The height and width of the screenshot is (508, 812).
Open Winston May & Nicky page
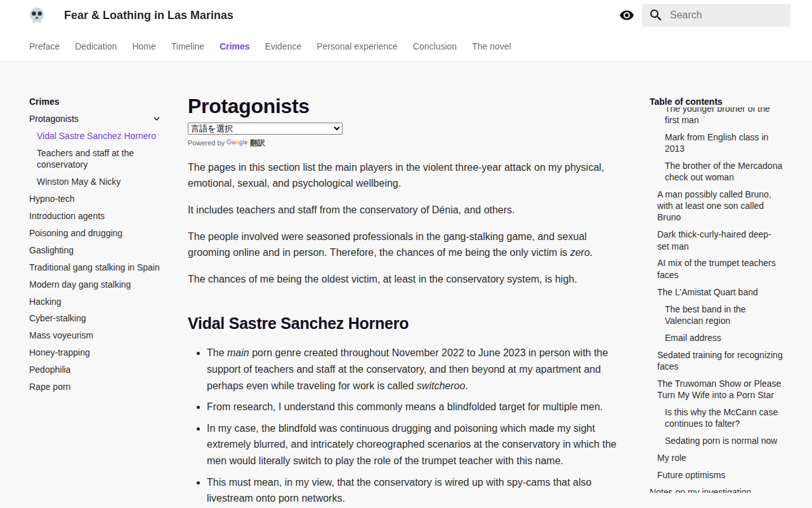79,182
